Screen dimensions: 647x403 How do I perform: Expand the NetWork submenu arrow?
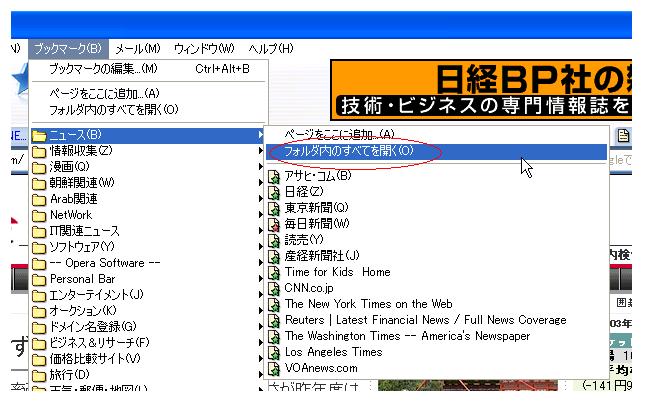click(260, 214)
